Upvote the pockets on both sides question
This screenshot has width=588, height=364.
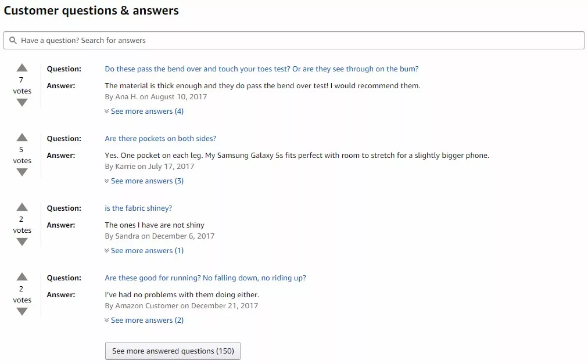tap(22, 138)
